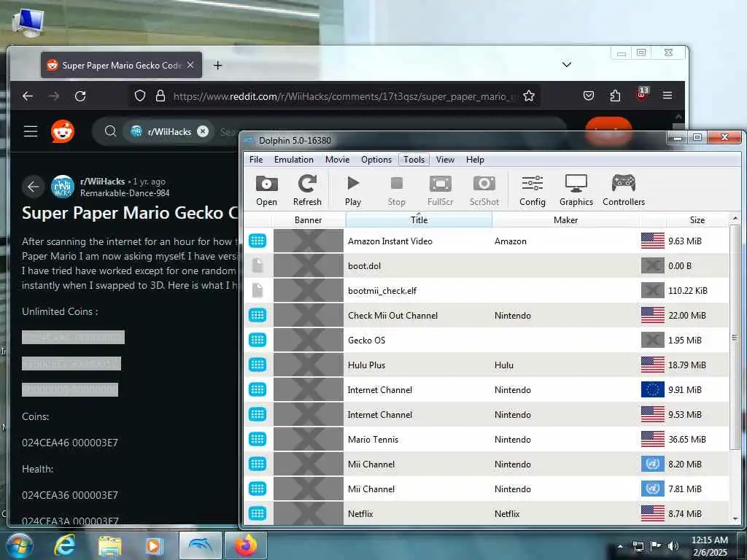This screenshot has height=560, width=747.
Task: Open Remarkable-Dance-984 user profile
Action: pos(124,192)
